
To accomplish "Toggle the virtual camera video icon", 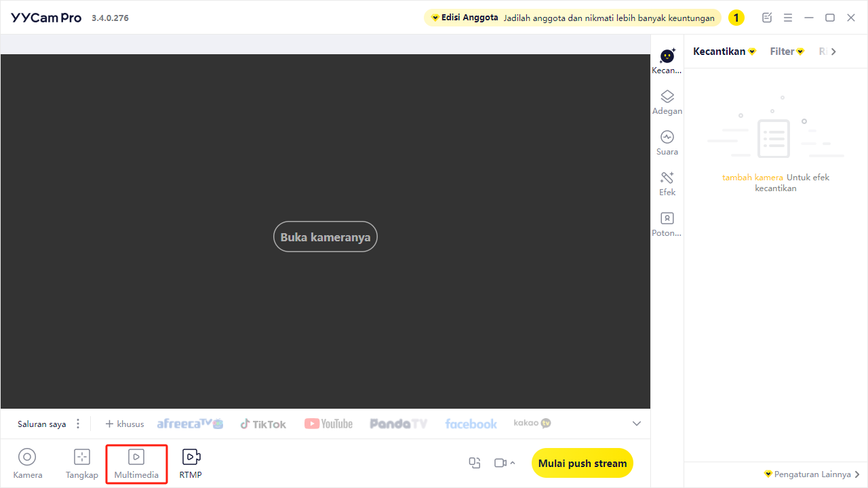I will pos(500,463).
